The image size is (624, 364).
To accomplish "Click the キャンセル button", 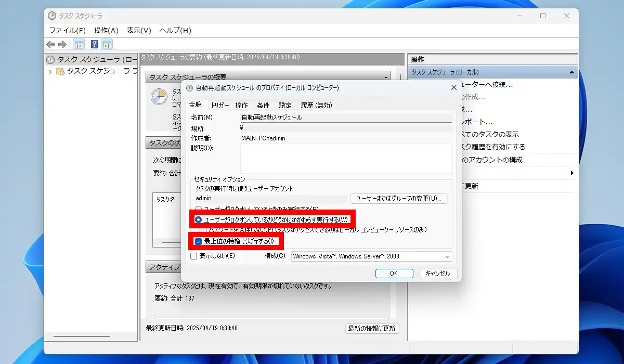I will (437, 273).
